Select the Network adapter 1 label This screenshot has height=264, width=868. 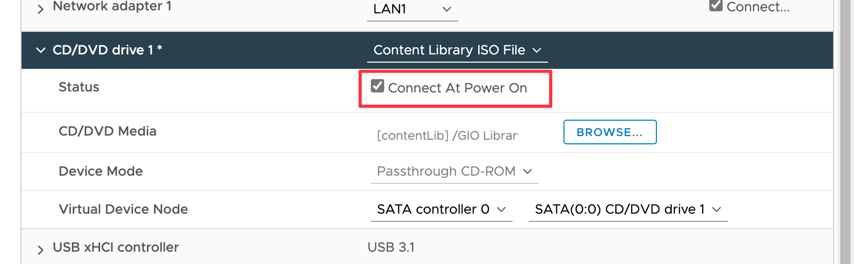(x=112, y=6)
